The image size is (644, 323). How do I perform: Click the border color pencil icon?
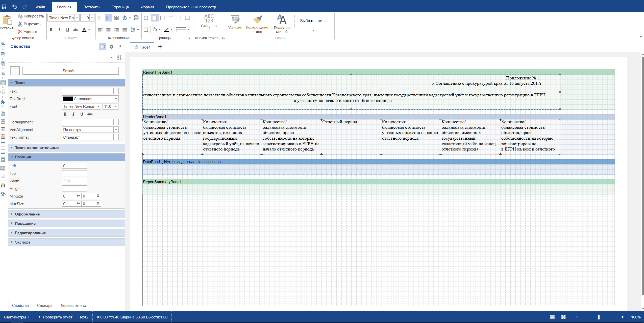[166, 30]
